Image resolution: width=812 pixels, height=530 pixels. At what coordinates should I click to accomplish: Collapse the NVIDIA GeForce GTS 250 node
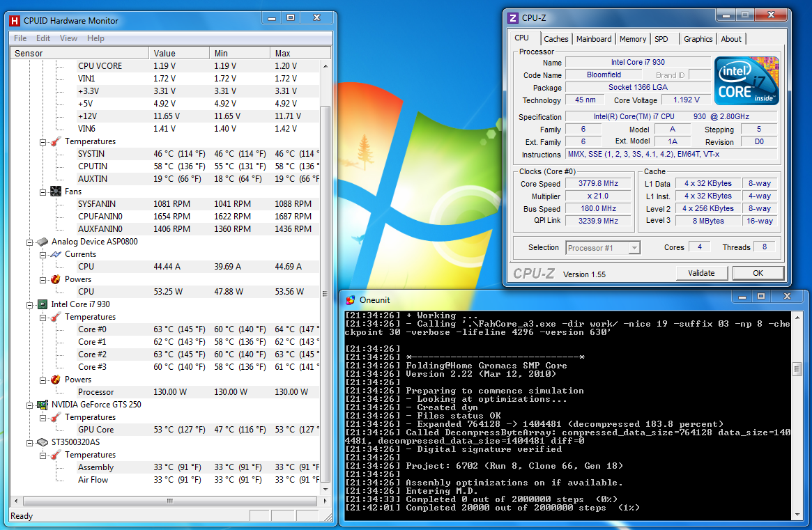pyautogui.click(x=29, y=405)
